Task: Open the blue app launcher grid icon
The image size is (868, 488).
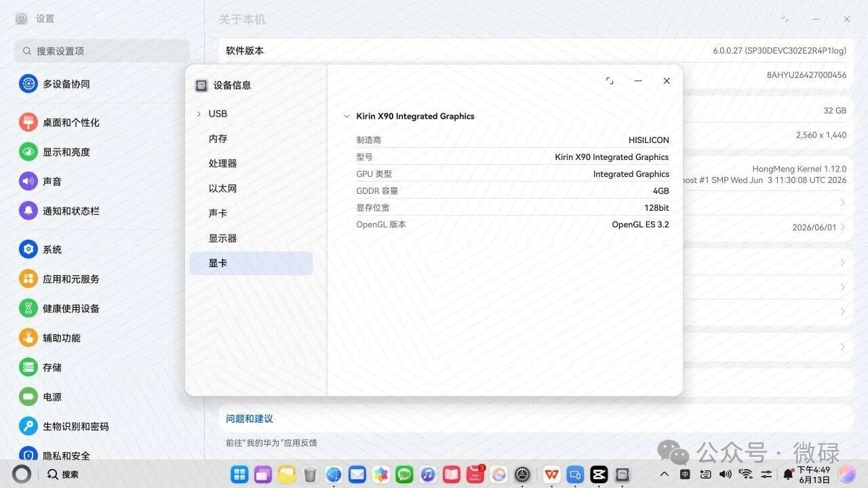Action: coord(239,474)
